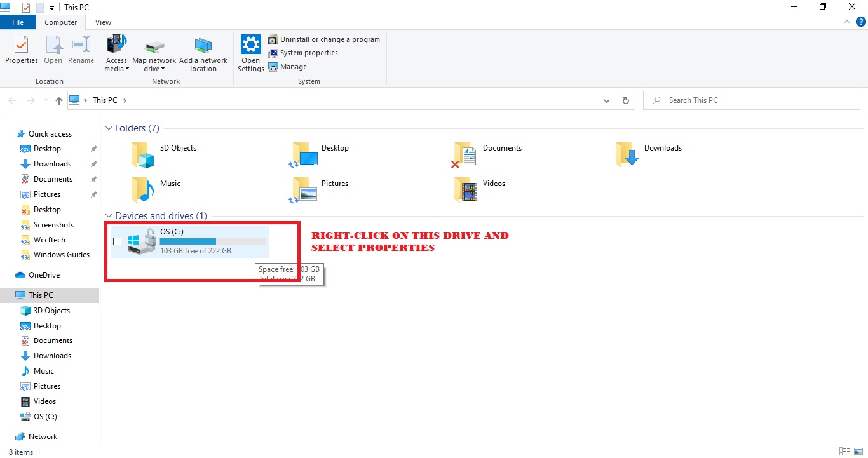Viewport: 868px width, 458px height.
Task: Click Uninstall or change a program
Action: pos(324,39)
